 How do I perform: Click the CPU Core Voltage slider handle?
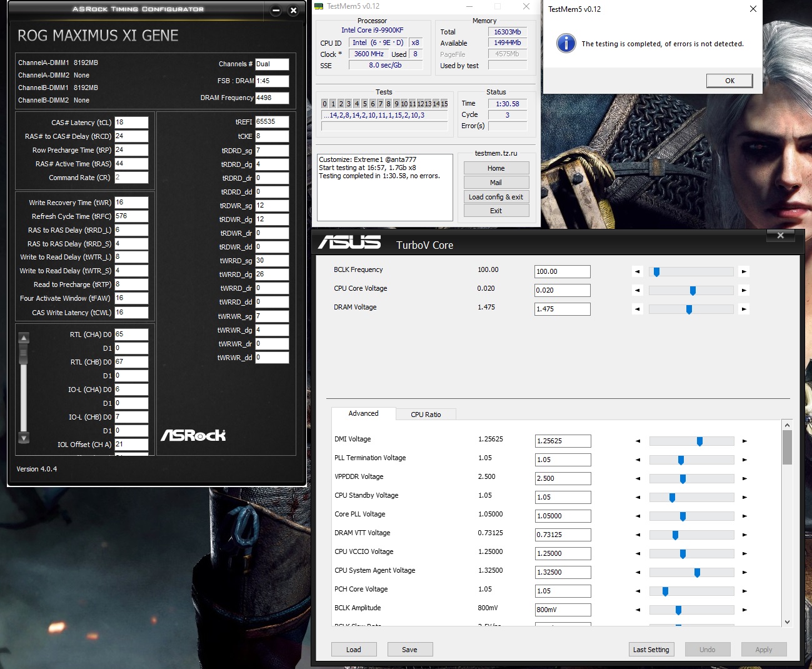click(693, 291)
